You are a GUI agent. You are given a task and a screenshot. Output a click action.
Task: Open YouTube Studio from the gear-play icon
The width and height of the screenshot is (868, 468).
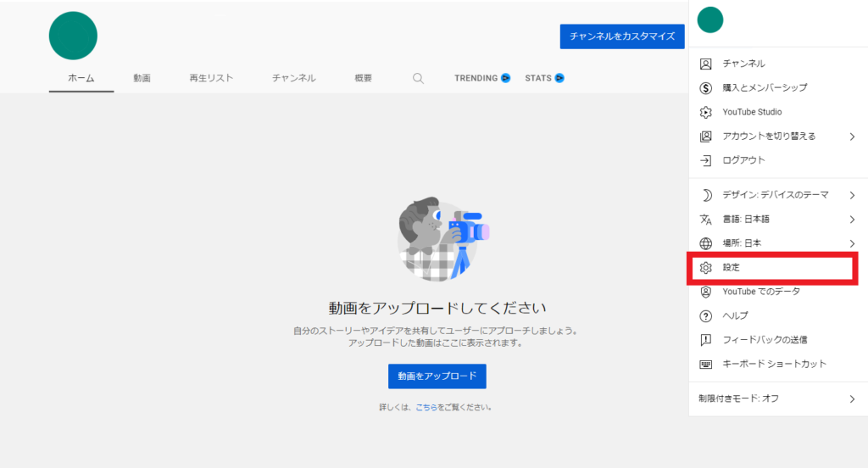[x=705, y=112]
